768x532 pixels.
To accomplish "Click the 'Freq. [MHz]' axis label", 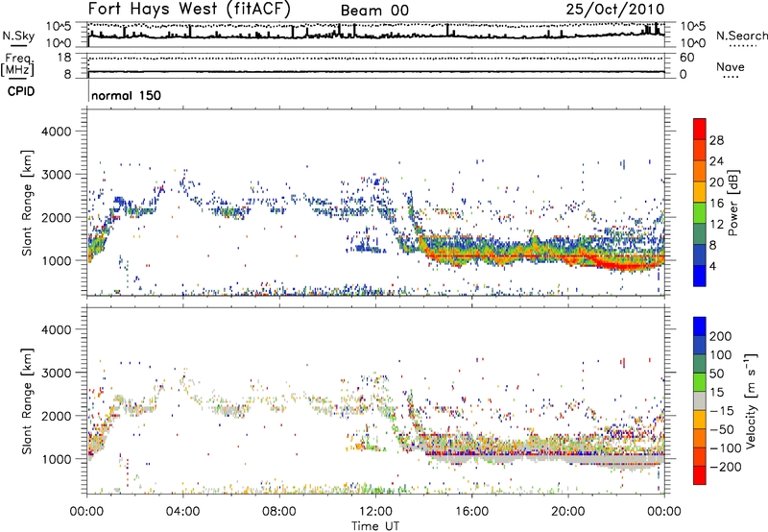I will click(x=17, y=64).
